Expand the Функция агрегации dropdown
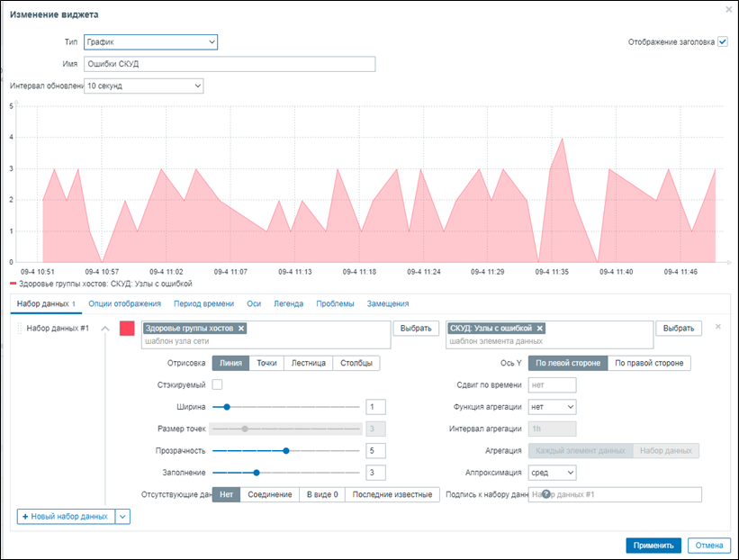 552,407
